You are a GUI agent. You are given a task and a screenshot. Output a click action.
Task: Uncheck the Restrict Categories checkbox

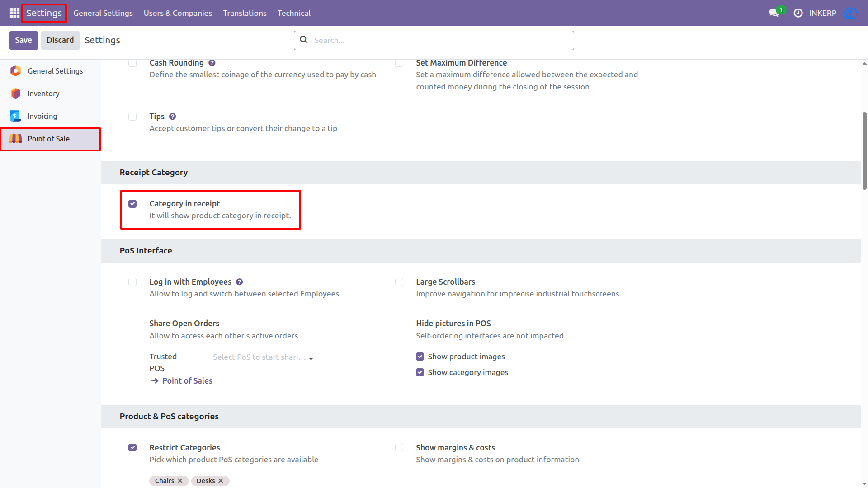[x=132, y=448]
